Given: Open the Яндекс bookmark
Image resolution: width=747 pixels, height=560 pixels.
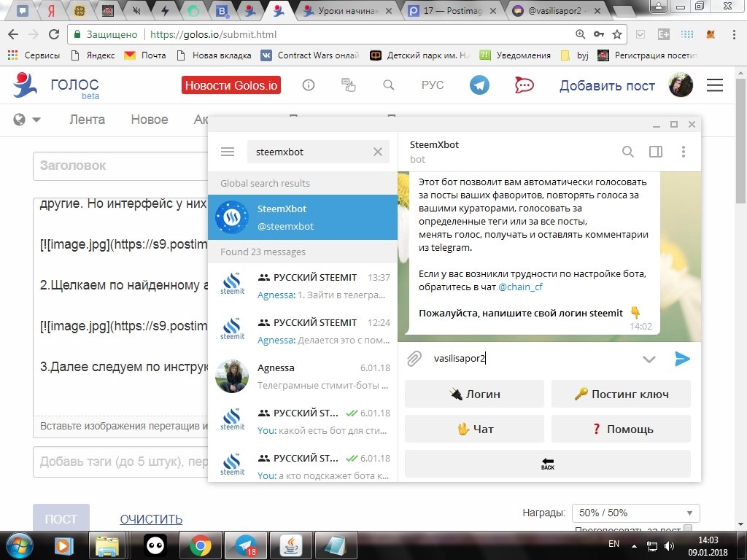Looking at the screenshot, I should 93,55.
